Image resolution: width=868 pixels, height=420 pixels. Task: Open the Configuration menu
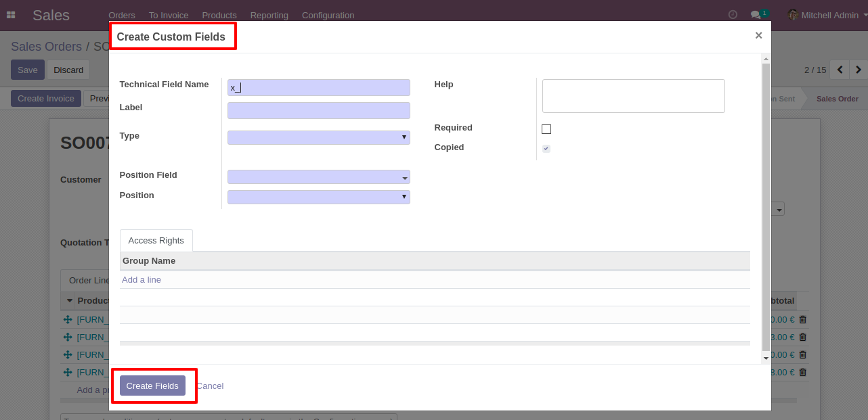(x=328, y=15)
